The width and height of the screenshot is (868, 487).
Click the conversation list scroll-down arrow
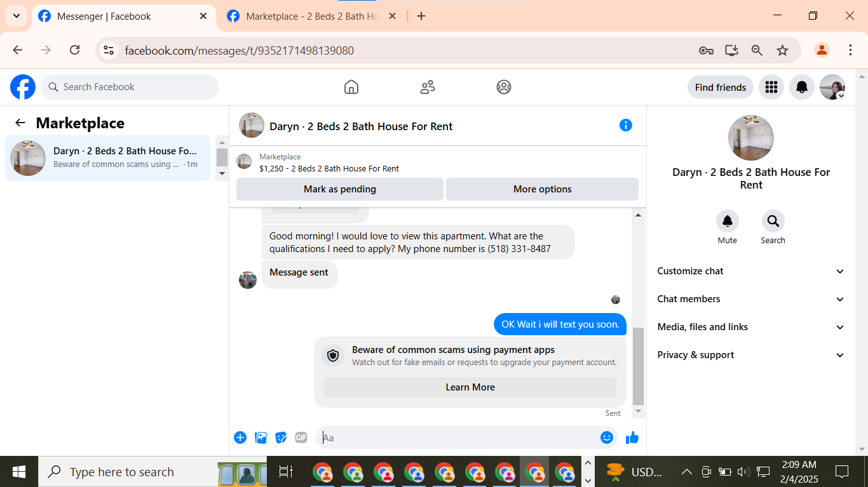pyautogui.click(x=222, y=173)
